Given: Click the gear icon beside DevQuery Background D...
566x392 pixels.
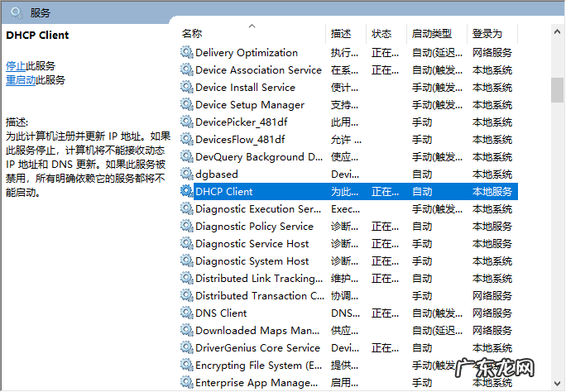Looking at the screenshot, I should 187,156.
